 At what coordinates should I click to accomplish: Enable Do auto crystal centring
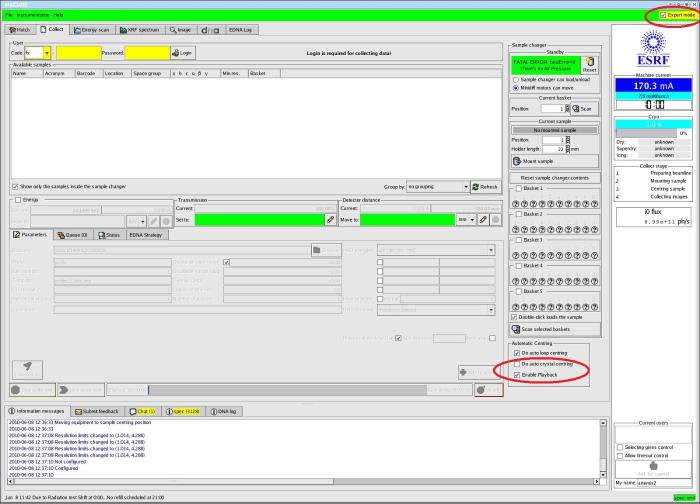517,364
